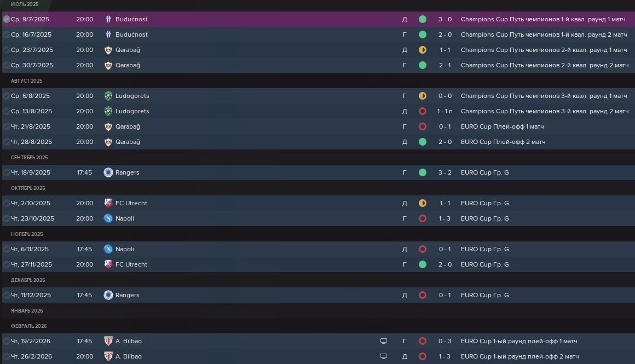Tick the checkbox beside the 13/8/2025 fixture
Viewport: 635px width, 364px height.
[6, 111]
